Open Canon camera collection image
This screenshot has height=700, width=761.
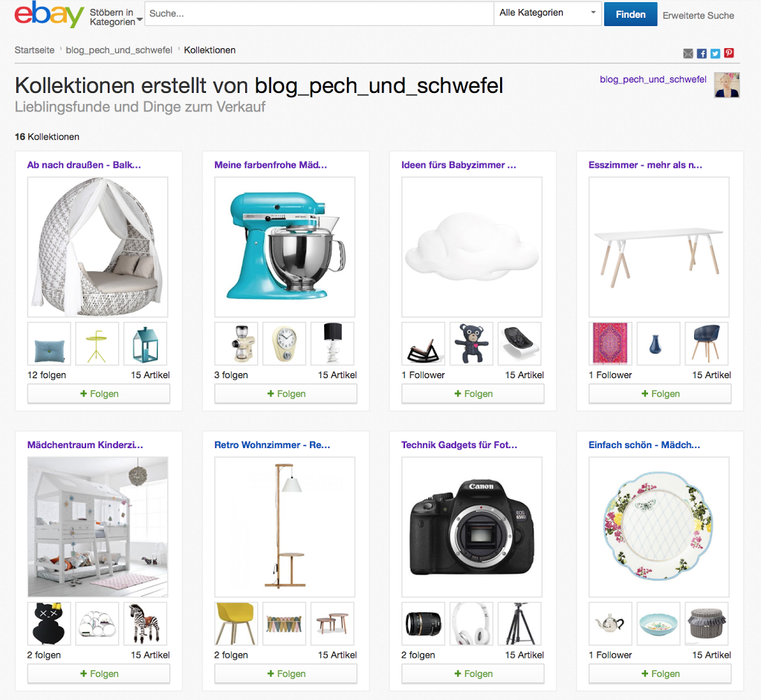click(x=472, y=527)
